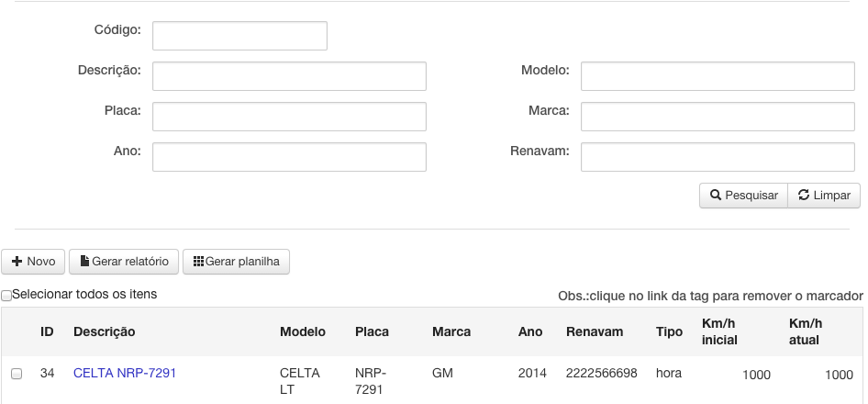
Task: Check the row checkbox for ID 34
Action: pos(17,374)
